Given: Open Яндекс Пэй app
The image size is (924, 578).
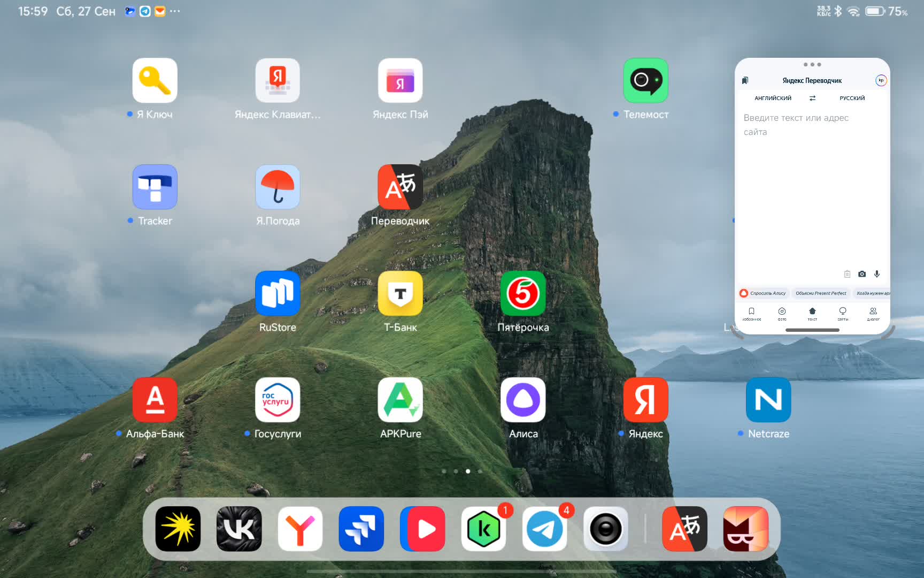Looking at the screenshot, I should [x=401, y=80].
